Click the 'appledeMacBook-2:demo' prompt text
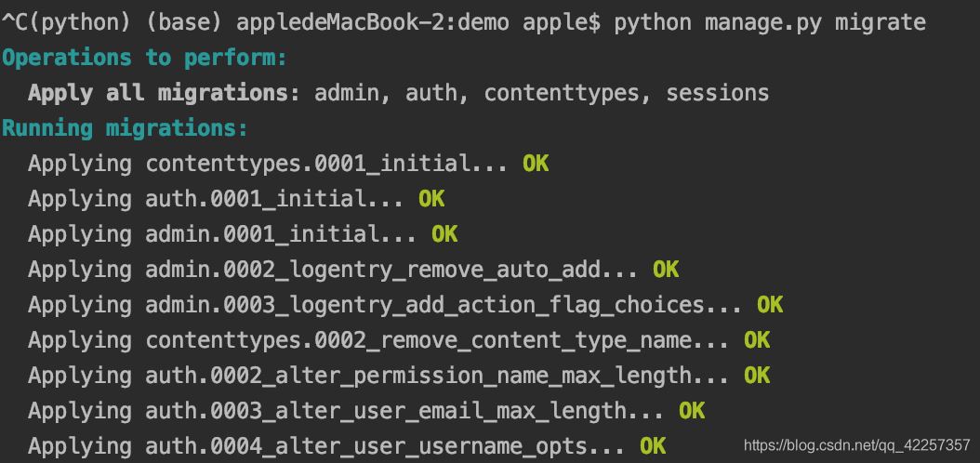 click(373, 21)
